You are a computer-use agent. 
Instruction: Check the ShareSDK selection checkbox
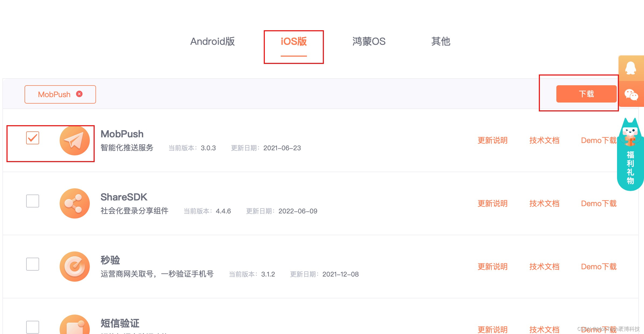(x=32, y=201)
